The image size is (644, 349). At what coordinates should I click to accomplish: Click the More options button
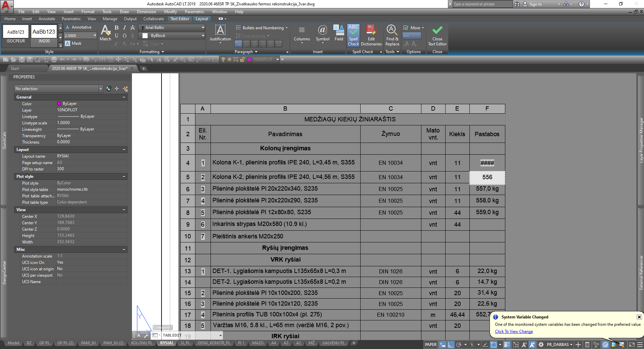coord(414,28)
